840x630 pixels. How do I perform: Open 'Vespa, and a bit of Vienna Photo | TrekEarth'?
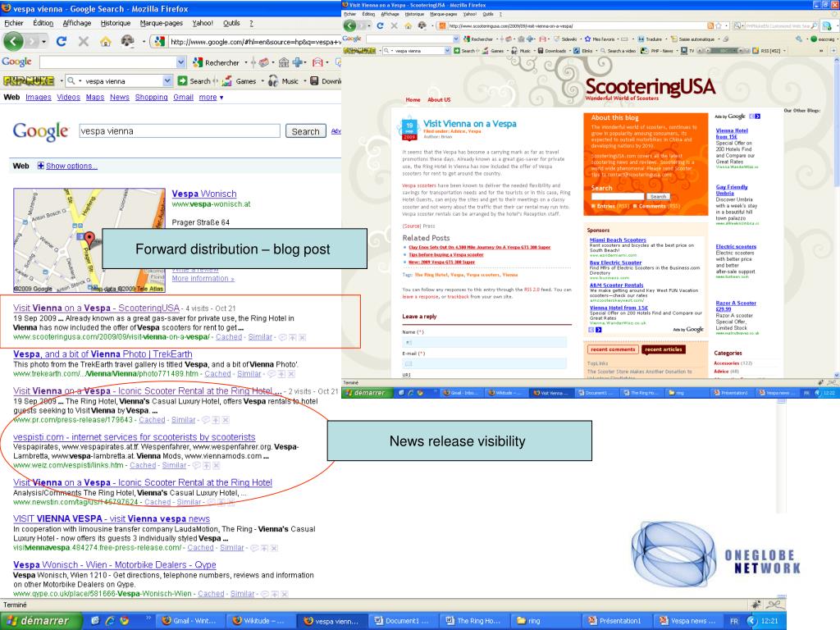click(103, 354)
